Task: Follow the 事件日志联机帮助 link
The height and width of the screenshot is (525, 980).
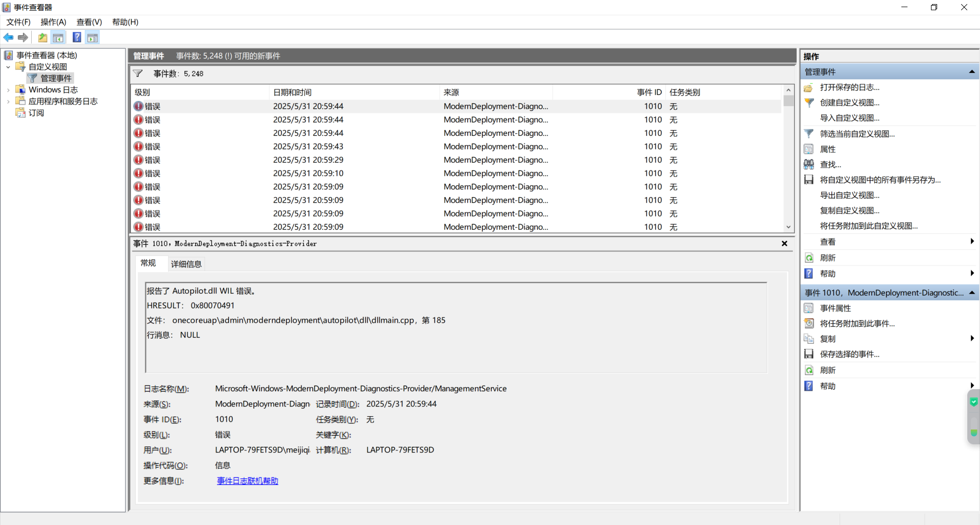Action: [247, 481]
